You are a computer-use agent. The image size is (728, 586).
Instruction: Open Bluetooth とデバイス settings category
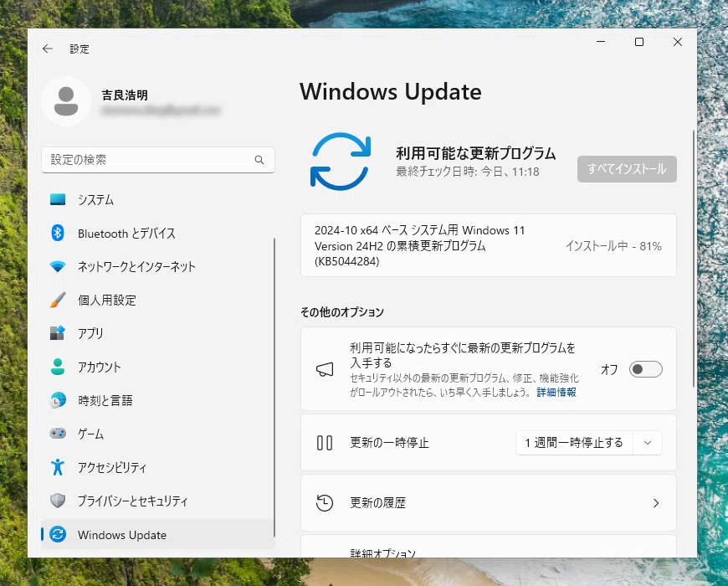pyautogui.click(x=158, y=233)
